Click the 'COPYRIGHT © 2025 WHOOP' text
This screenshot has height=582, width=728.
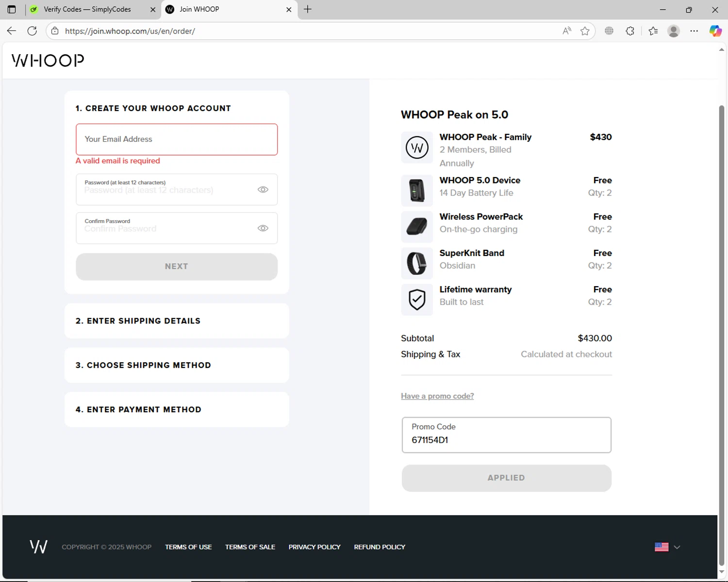click(107, 547)
